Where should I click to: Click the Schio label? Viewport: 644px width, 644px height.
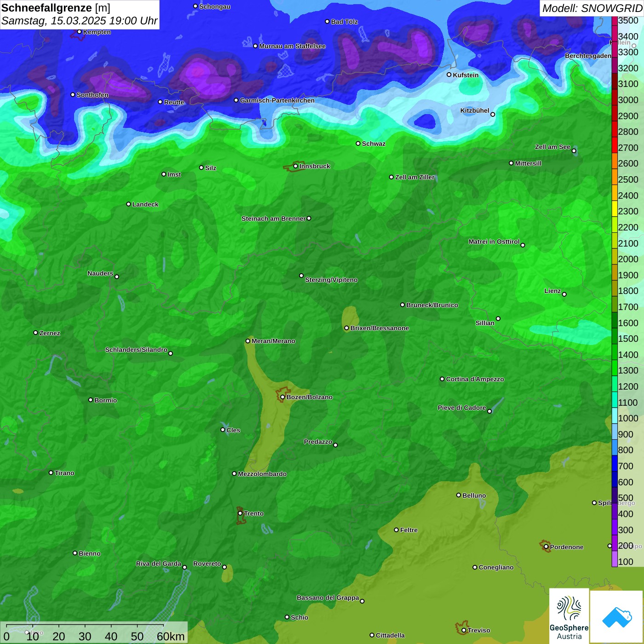pyautogui.click(x=299, y=617)
